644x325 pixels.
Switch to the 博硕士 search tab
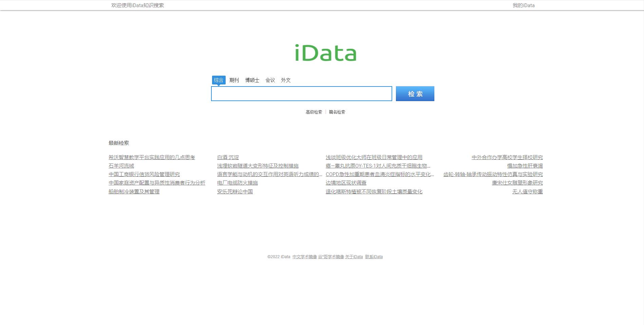click(x=252, y=80)
